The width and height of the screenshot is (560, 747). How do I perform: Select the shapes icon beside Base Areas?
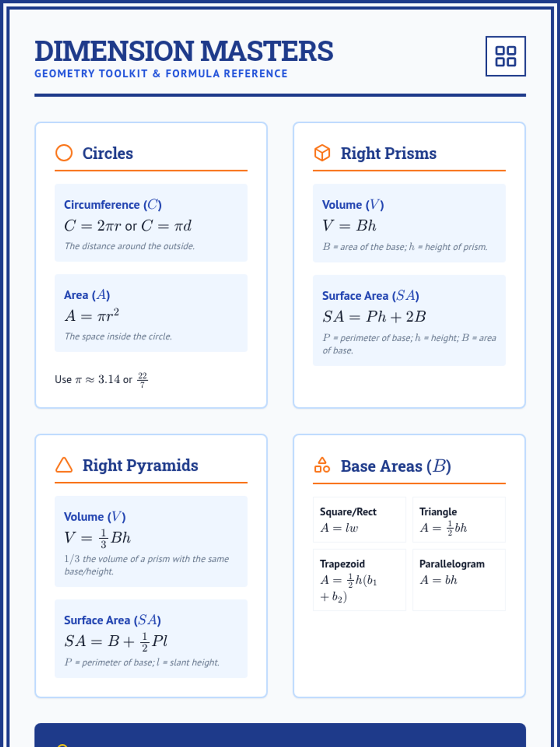tap(322, 465)
